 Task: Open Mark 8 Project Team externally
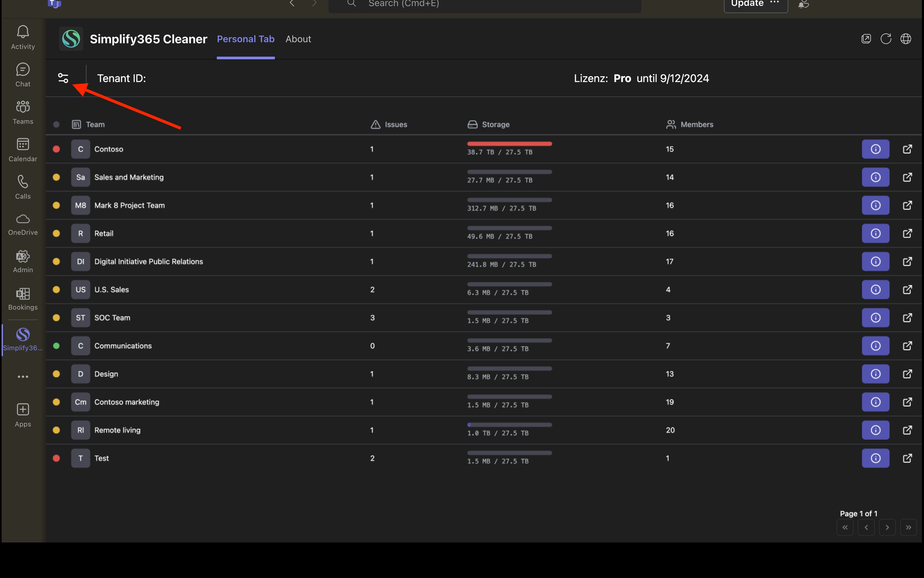[x=907, y=205]
